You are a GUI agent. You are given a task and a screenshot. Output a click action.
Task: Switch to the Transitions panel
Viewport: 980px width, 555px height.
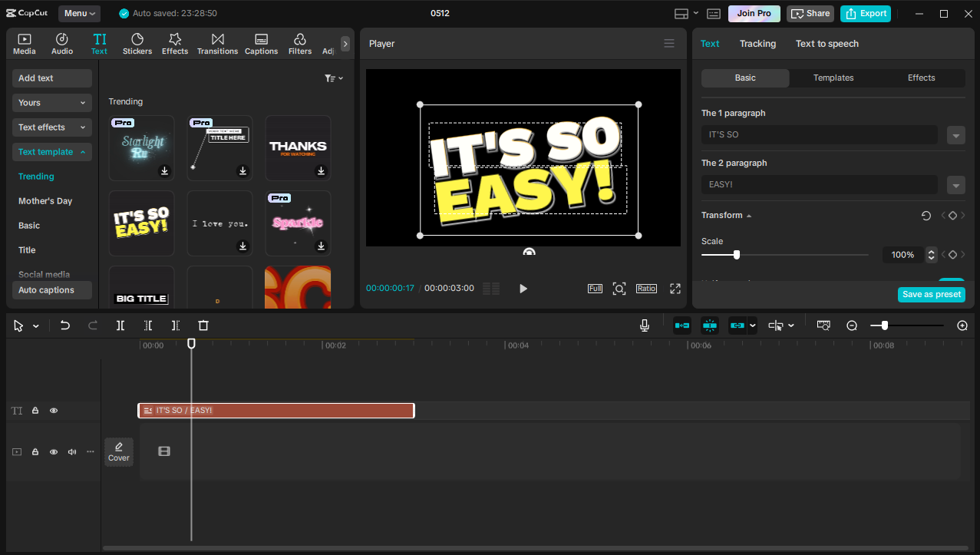[217, 43]
